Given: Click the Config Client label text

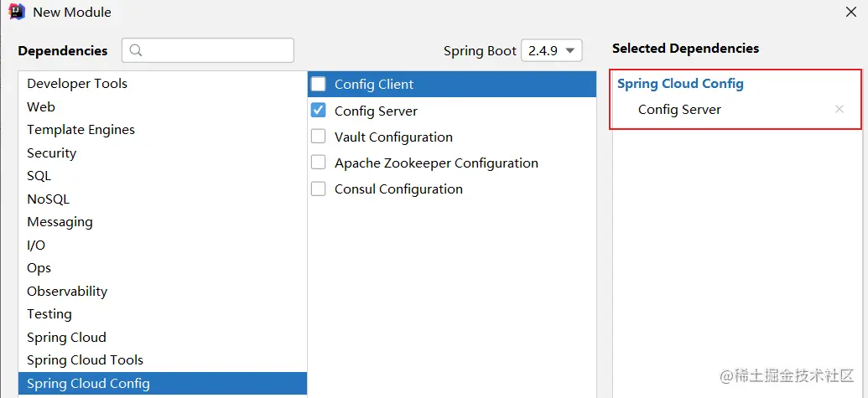Looking at the screenshot, I should pos(374,85).
